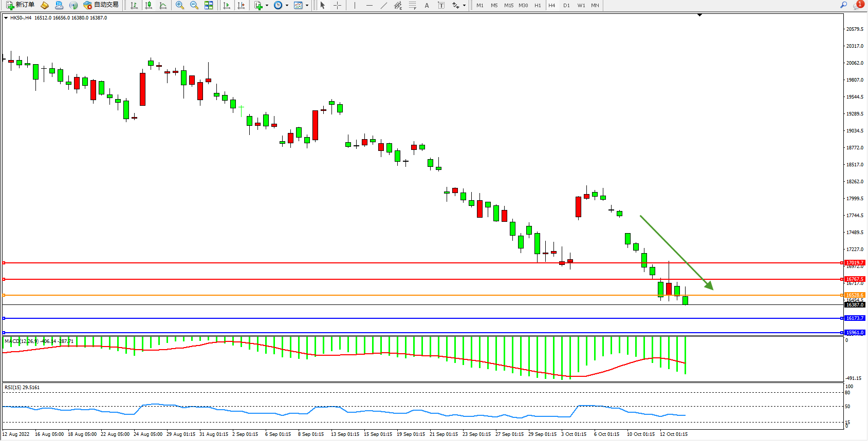Open the periodicity clock dropdown arrow

287,6
